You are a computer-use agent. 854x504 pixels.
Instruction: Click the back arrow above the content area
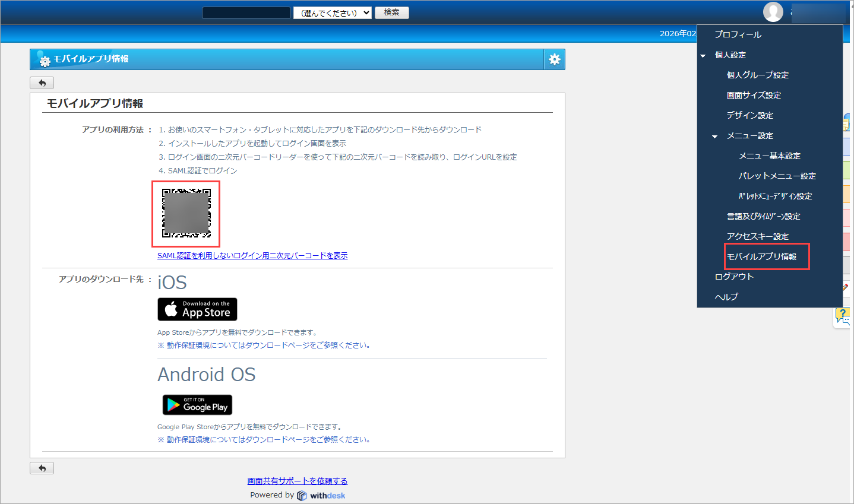click(x=42, y=83)
